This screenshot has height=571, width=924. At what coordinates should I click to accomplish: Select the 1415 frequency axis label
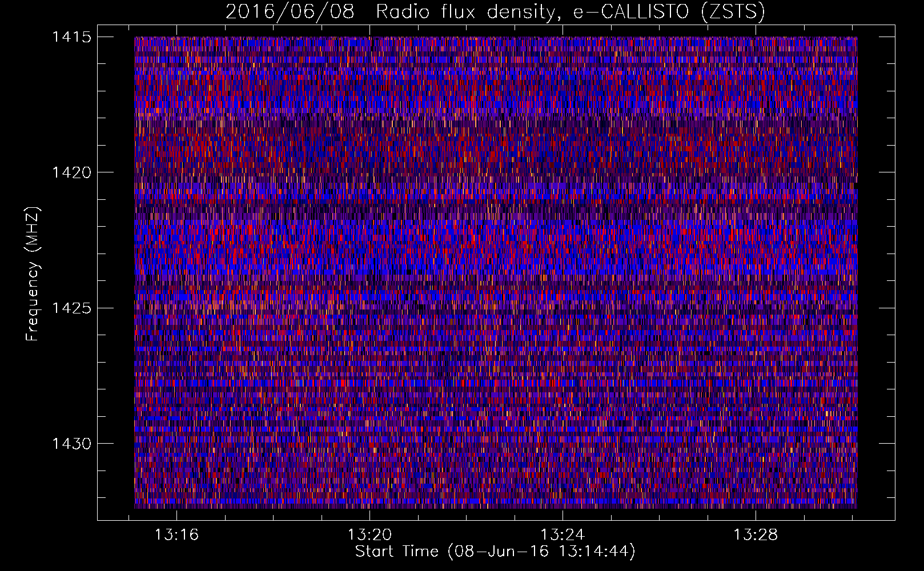pyautogui.click(x=71, y=37)
